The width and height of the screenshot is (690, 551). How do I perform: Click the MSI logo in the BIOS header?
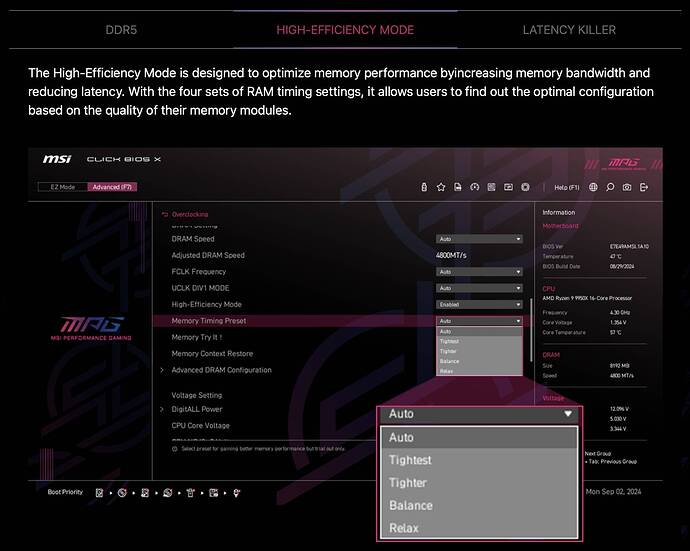tap(57, 159)
